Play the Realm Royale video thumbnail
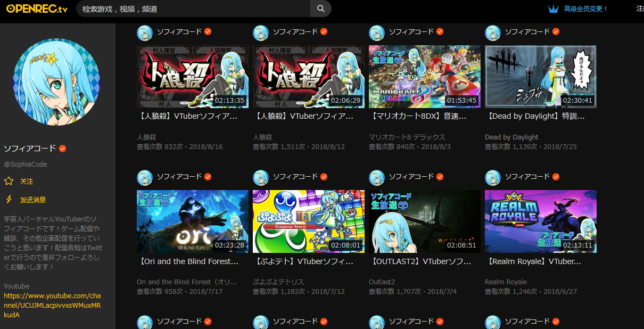 pyautogui.click(x=541, y=221)
